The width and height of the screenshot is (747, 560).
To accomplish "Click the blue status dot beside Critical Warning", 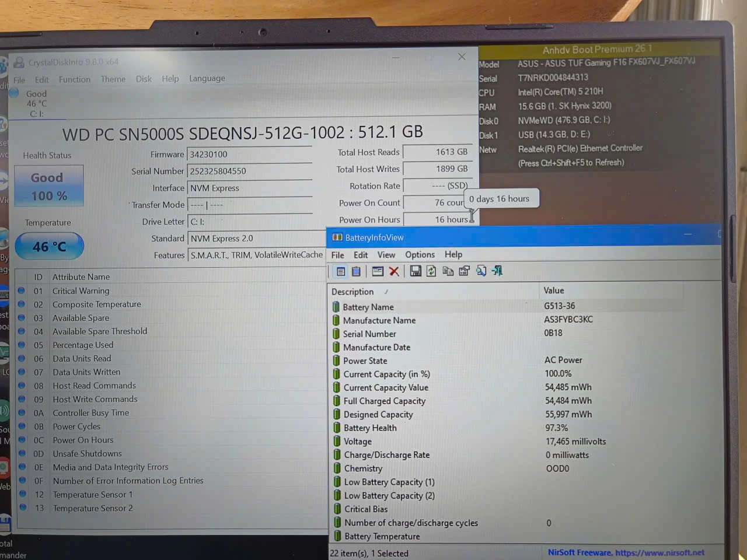I will (x=22, y=290).
